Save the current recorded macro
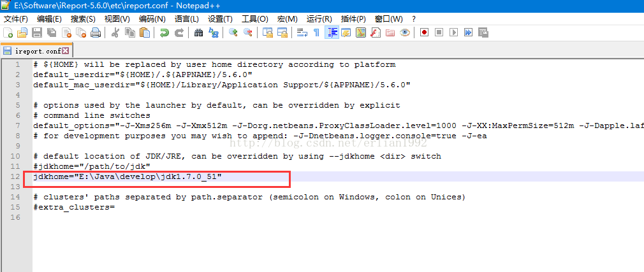Viewport: 644px width, 272px height. pyautogui.click(x=483, y=33)
